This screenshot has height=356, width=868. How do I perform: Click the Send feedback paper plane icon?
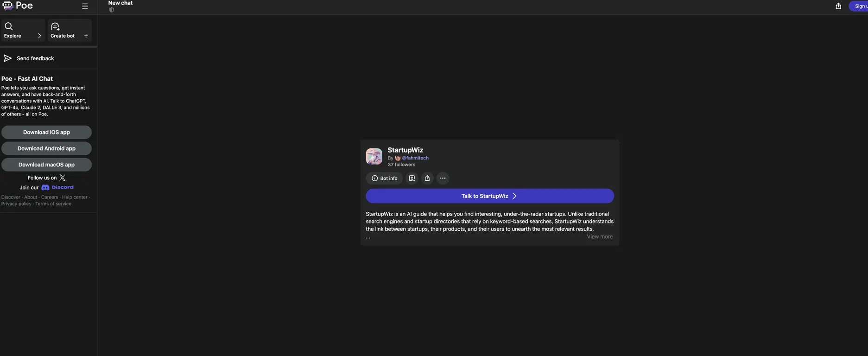(7, 58)
